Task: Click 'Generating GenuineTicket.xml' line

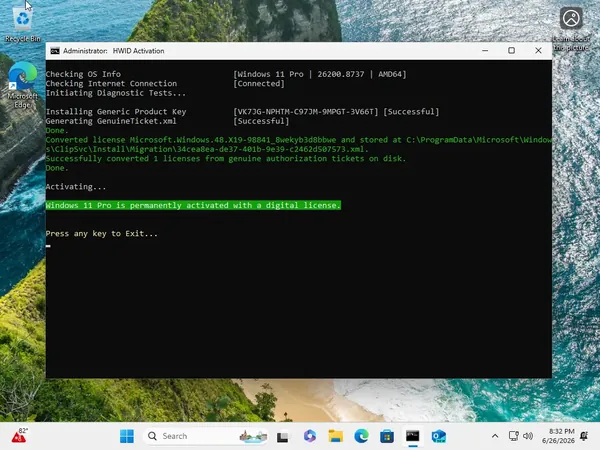Action: pyautogui.click(x=111, y=121)
